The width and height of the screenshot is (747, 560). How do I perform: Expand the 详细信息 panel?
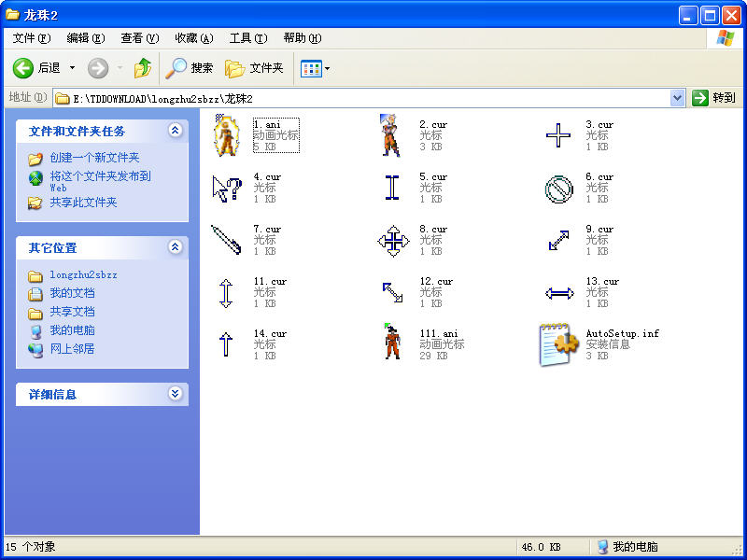click(x=175, y=393)
